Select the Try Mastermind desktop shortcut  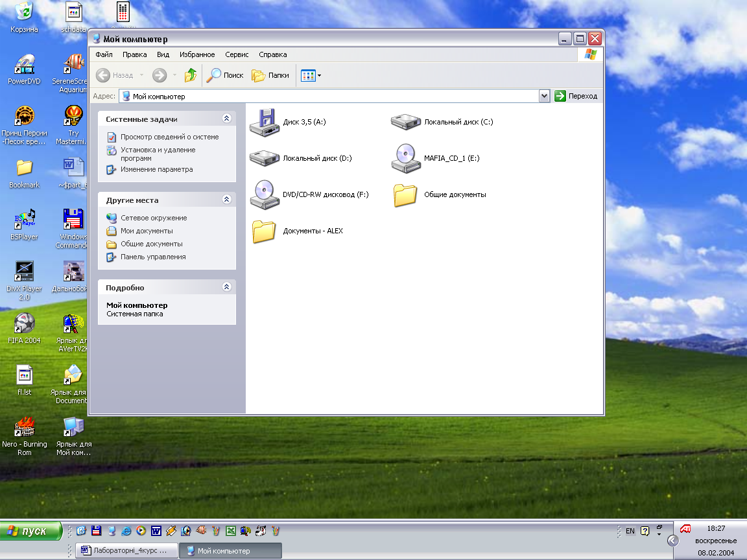73,125
